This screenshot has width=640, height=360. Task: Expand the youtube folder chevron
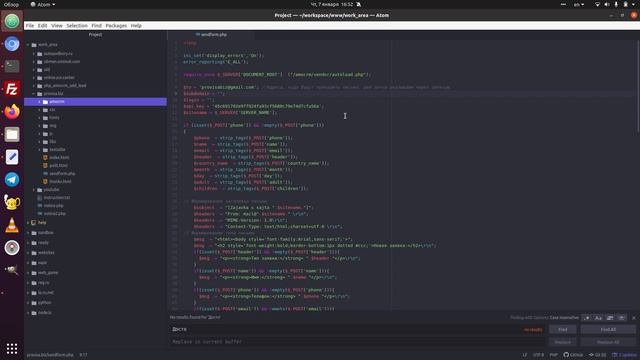34,190
